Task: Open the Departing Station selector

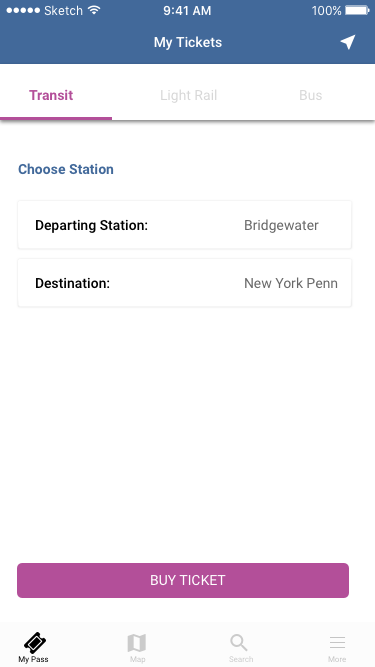Action: [x=185, y=225]
